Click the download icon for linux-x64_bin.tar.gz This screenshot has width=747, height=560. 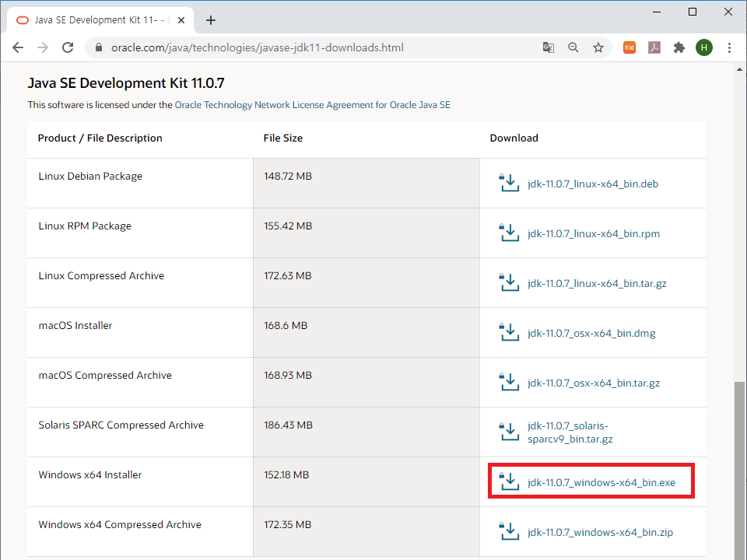click(509, 283)
